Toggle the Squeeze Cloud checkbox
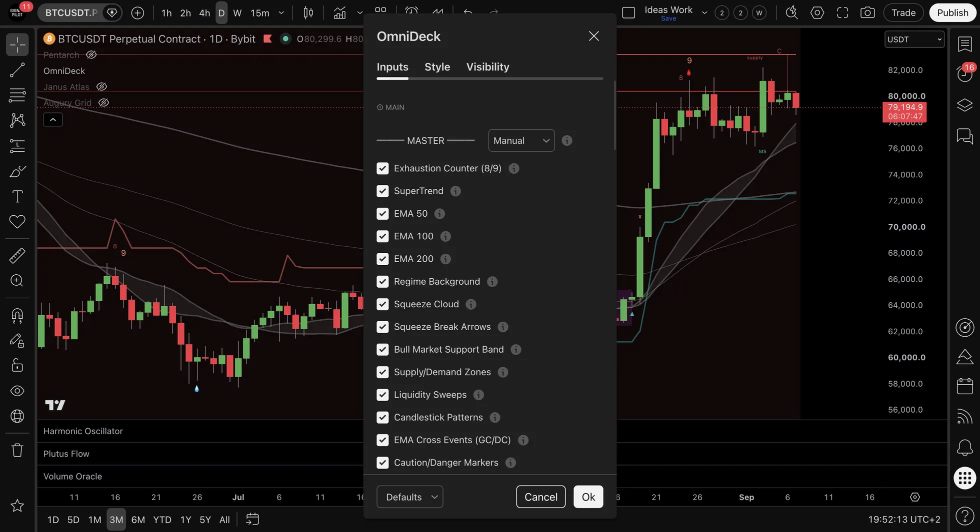 (382, 304)
